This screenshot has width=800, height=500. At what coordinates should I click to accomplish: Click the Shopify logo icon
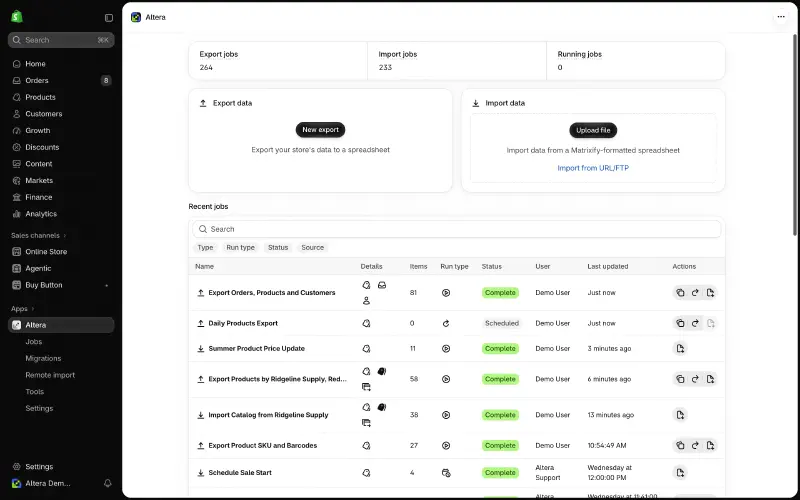pos(17,17)
